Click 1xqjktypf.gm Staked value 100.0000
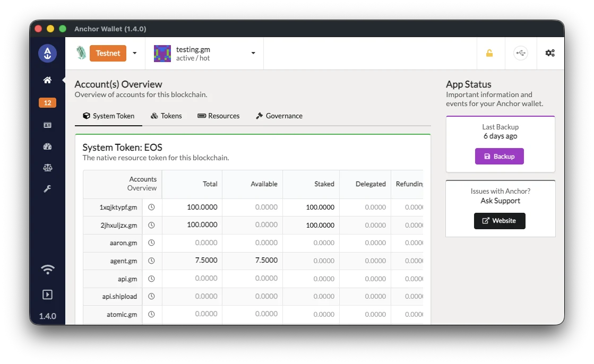The width and height of the screenshot is (594, 364). [x=320, y=207]
